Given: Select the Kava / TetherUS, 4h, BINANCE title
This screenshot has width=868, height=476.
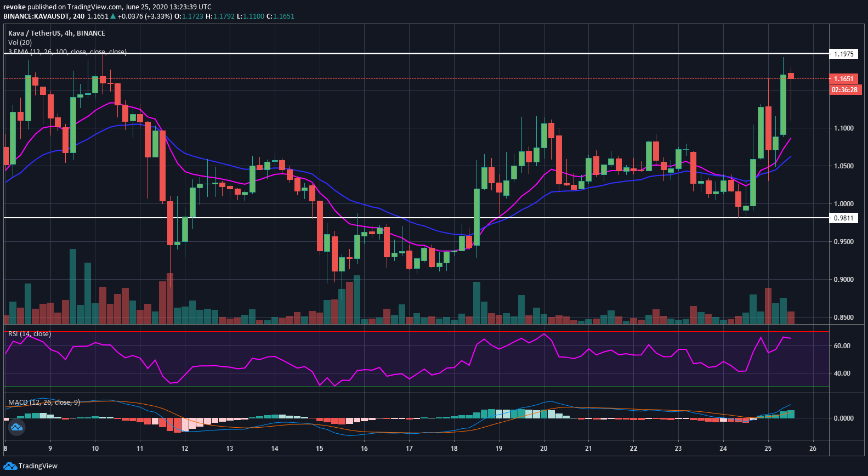Looking at the screenshot, I should 56,33.
